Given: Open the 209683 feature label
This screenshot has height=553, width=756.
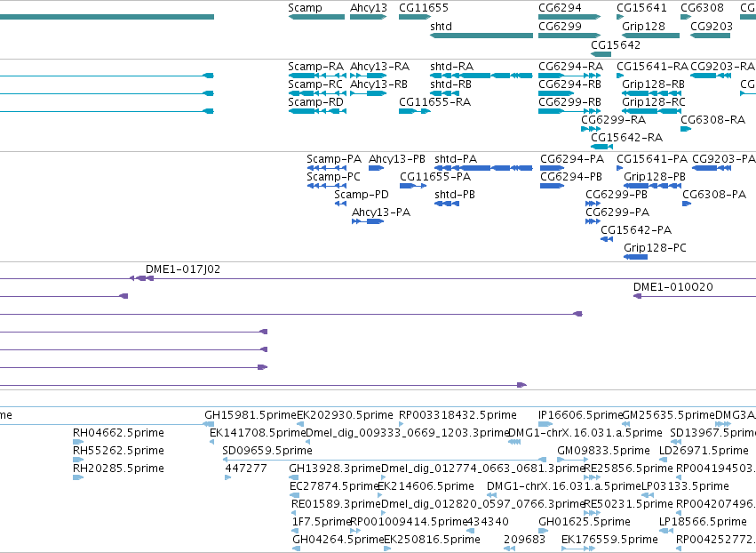Looking at the screenshot, I should pyautogui.click(x=524, y=540).
